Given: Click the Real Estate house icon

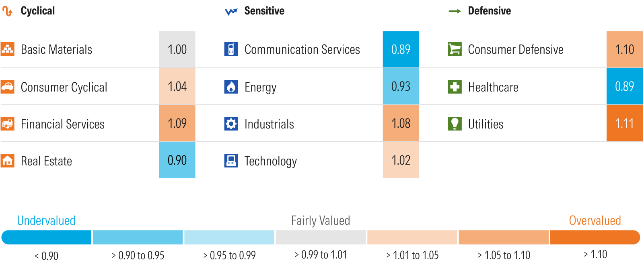Looking at the screenshot, I should click(x=7, y=161).
